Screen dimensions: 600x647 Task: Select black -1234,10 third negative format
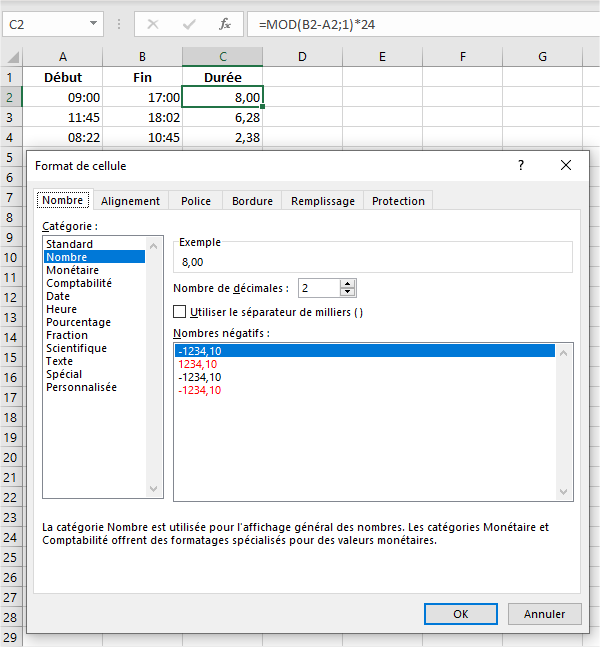point(365,377)
